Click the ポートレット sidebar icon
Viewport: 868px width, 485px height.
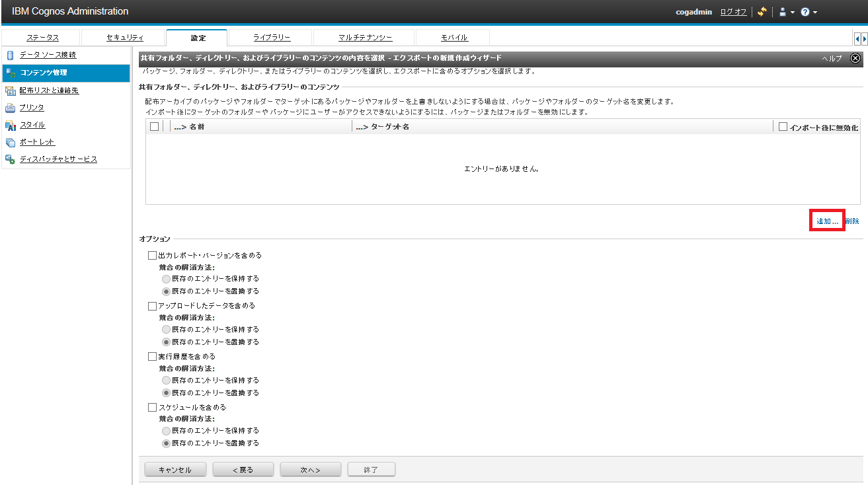click(x=10, y=142)
